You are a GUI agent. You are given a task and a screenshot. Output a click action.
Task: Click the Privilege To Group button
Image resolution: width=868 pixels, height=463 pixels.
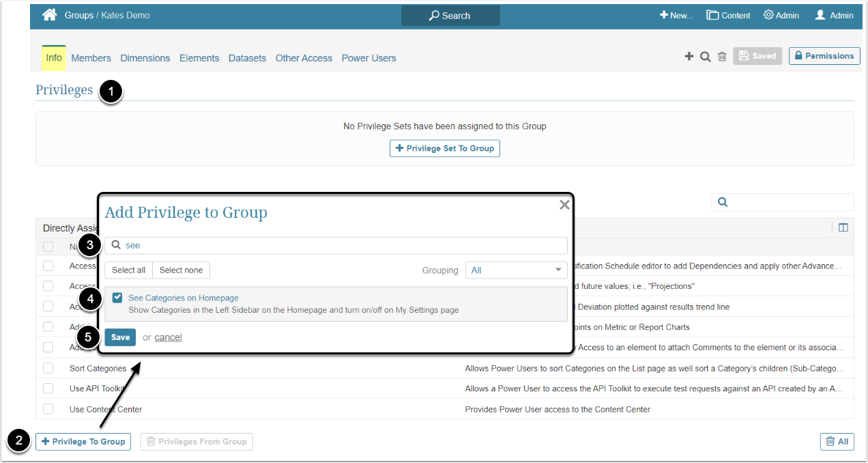83,442
